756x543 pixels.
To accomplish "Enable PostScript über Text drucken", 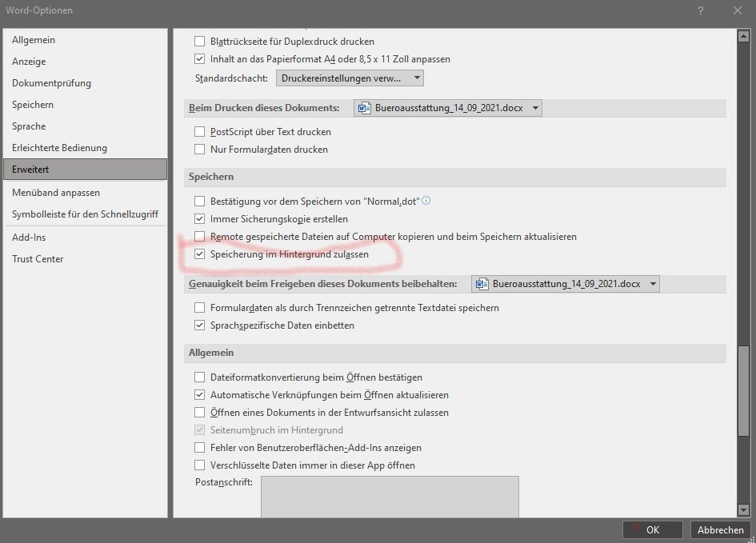I will pos(200,131).
